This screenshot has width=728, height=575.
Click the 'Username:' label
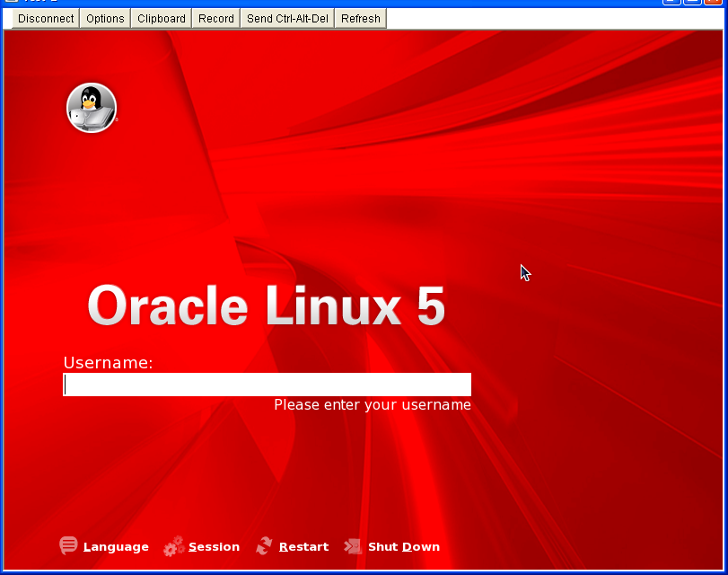pos(109,363)
